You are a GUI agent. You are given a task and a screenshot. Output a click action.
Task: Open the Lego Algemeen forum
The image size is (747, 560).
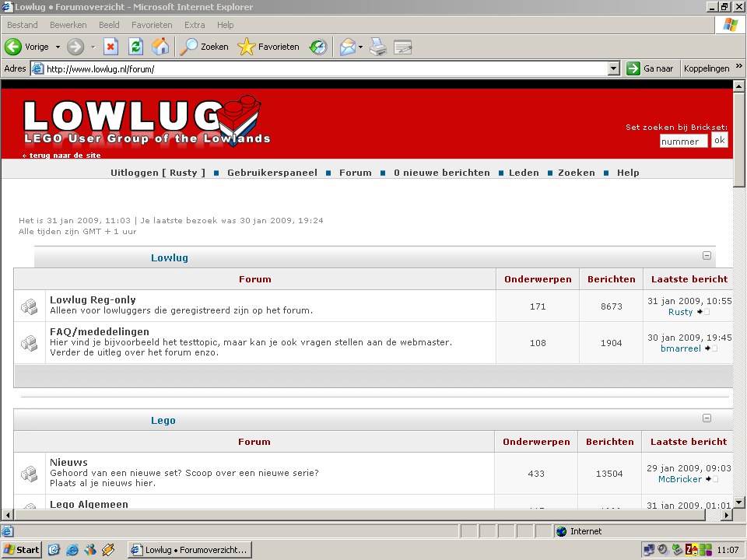tap(89, 504)
